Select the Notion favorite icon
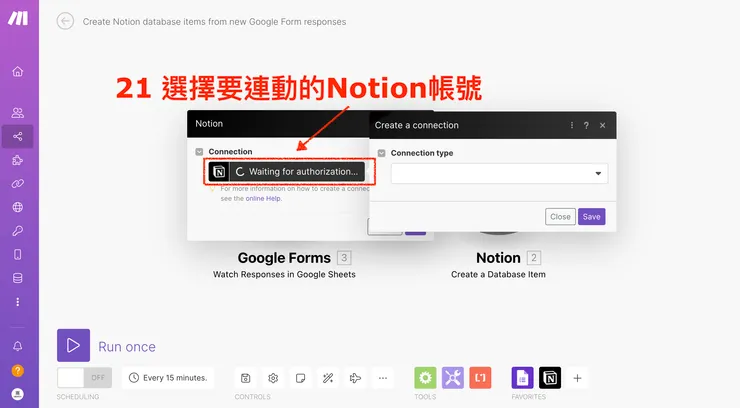 coord(550,378)
